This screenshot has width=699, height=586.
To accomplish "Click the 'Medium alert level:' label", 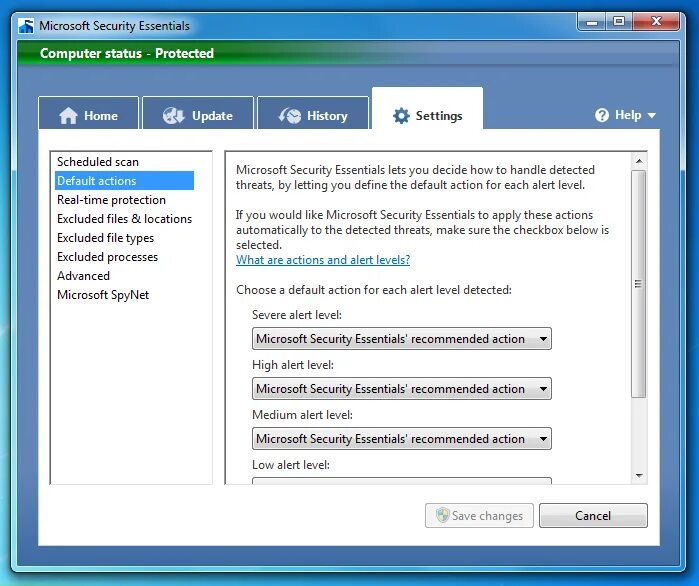I will (302, 415).
